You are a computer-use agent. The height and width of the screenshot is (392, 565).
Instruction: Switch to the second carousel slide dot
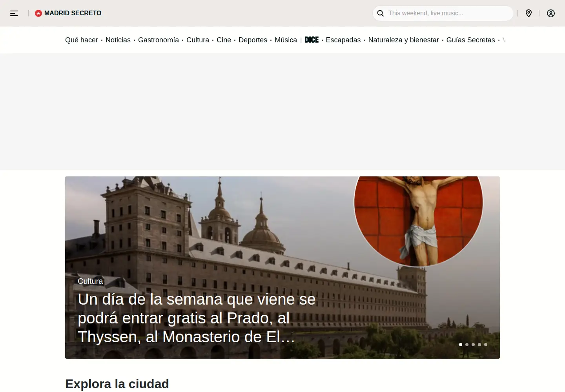[x=467, y=345]
